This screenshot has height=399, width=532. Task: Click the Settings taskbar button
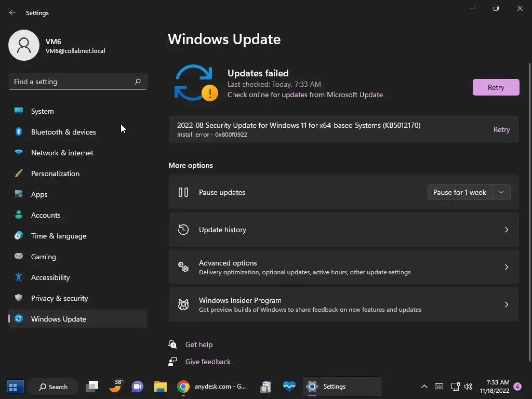342,387
